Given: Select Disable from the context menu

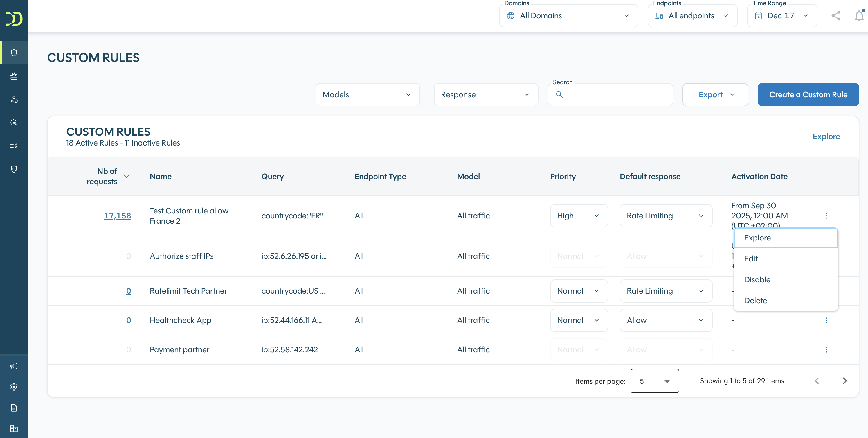Looking at the screenshot, I should click(757, 279).
